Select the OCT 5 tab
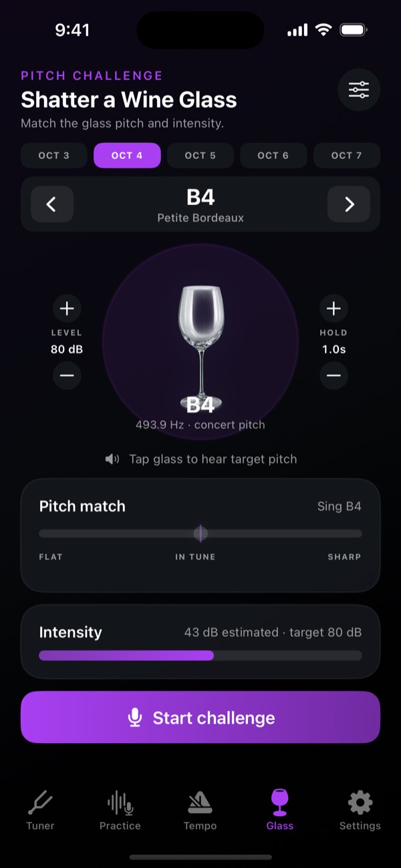The image size is (401, 868). tap(200, 156)
